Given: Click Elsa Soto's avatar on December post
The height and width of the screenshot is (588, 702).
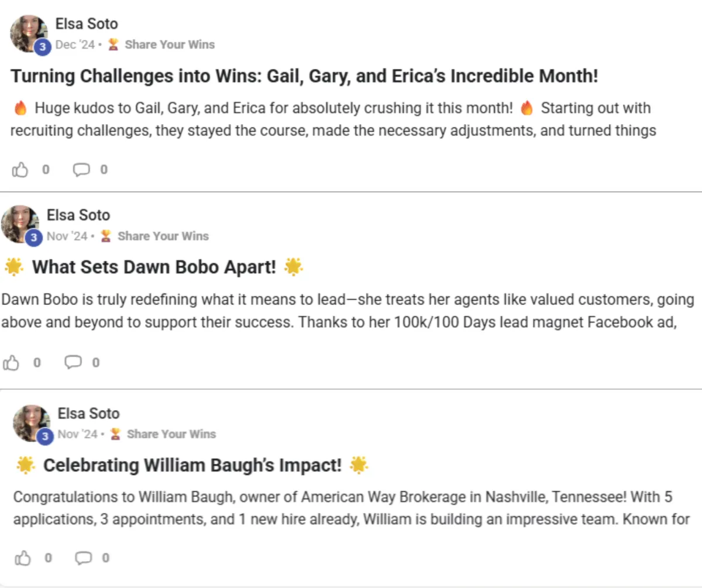Looking at the screenshot, I should (29, 33).
